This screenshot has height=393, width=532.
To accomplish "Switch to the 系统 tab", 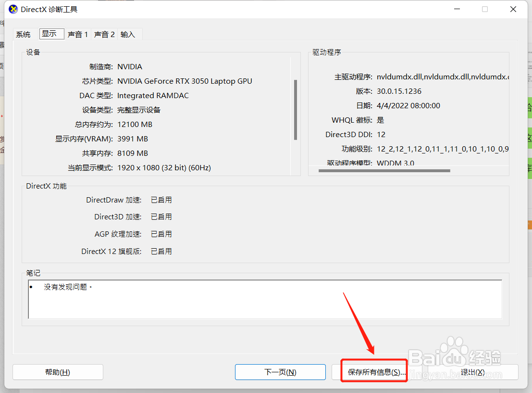I will pos(23,34).
